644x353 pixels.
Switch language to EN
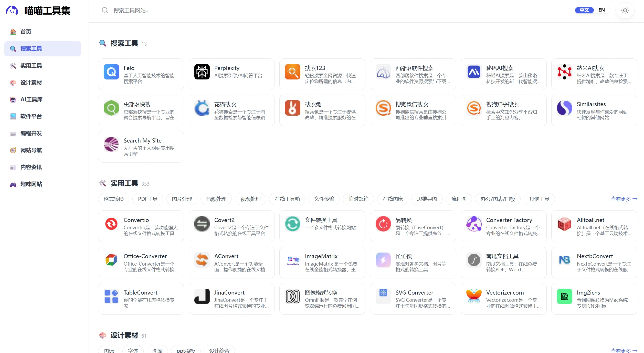click(601, 10)
